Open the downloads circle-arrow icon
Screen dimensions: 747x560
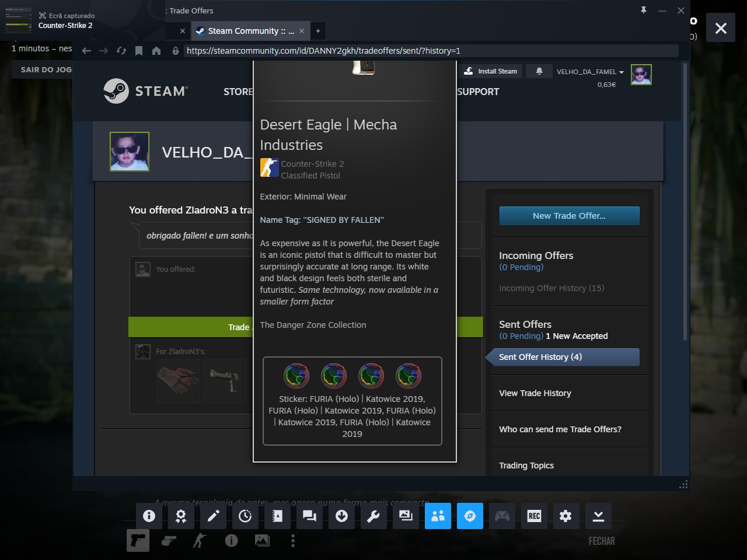pyautogui.click(x=341, y=516)
